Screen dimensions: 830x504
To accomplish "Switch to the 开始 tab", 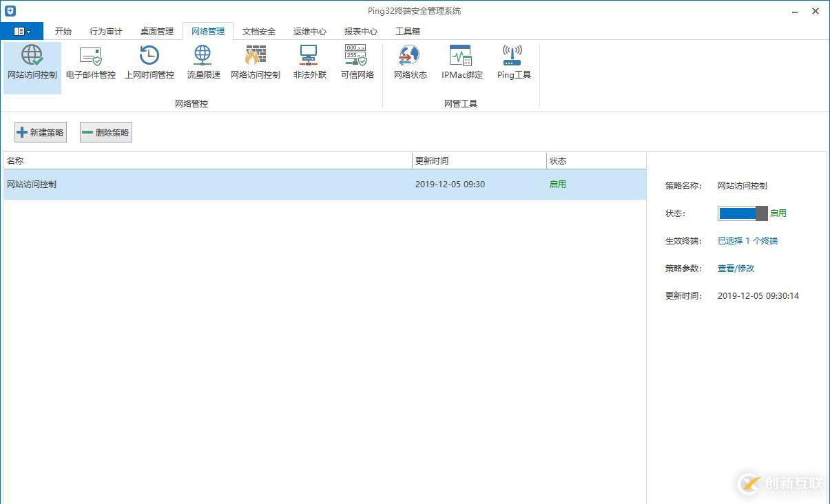I will point(63,31).
